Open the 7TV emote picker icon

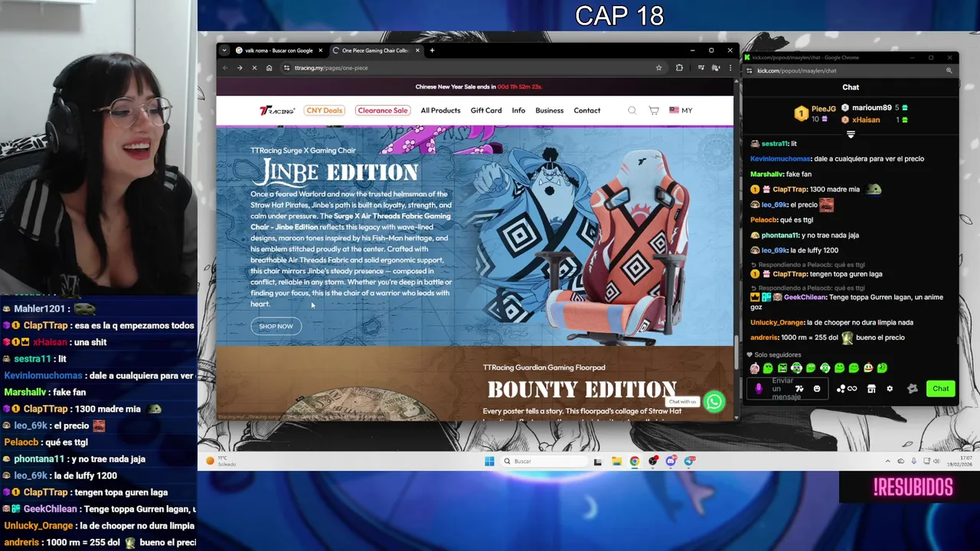pos(799,389)
